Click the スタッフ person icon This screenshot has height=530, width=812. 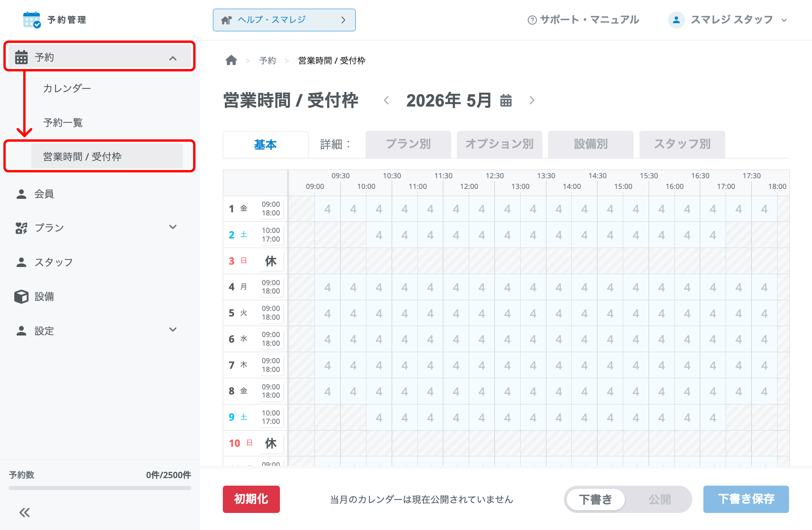[x=21, y=262]
